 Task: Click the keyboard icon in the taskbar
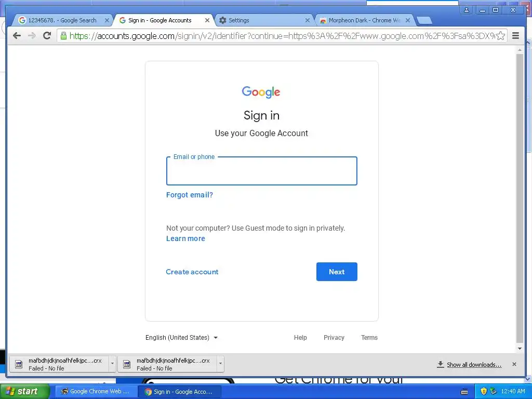click(x=464, y=392)
